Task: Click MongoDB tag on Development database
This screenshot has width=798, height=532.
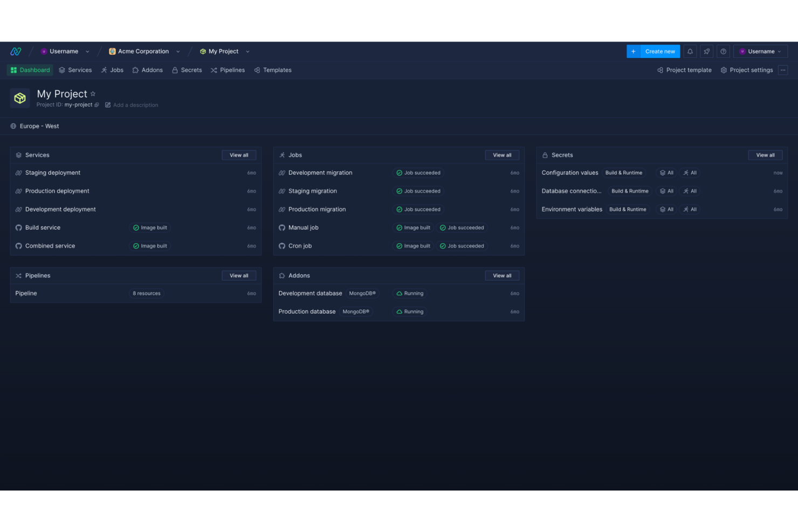Action: pos(362,293)
